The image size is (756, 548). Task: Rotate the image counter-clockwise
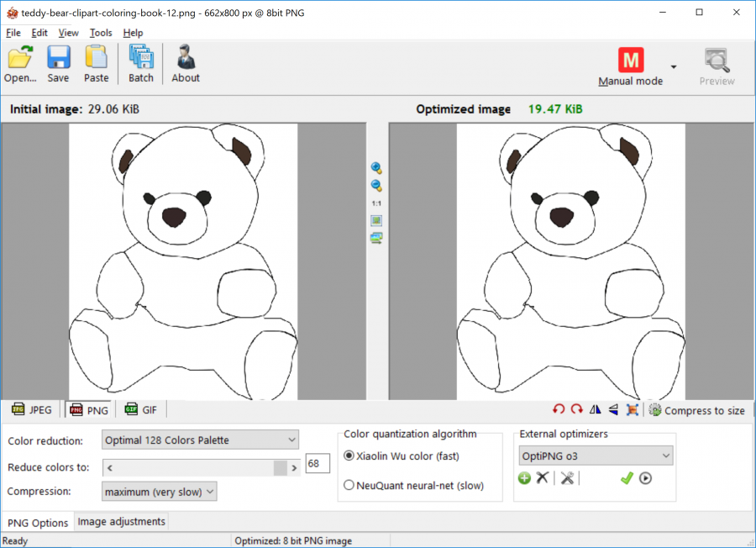pos(559,409)
